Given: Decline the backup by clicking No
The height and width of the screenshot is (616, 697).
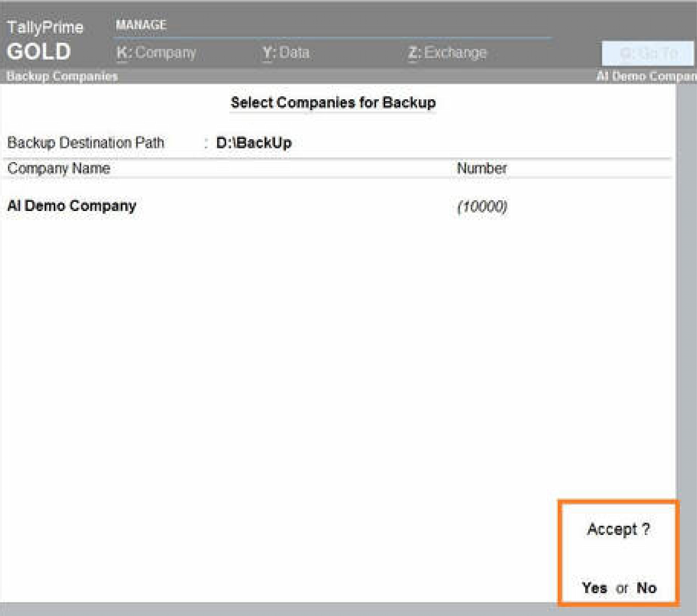Looking at the screenshot, I should tap(646, 588).
